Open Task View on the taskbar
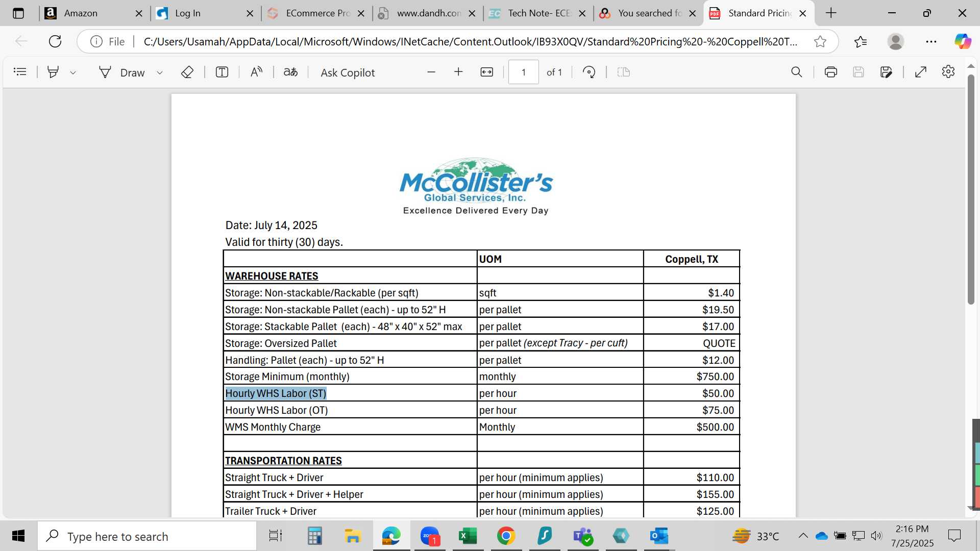980x551 pixels. tap(276, 536)
